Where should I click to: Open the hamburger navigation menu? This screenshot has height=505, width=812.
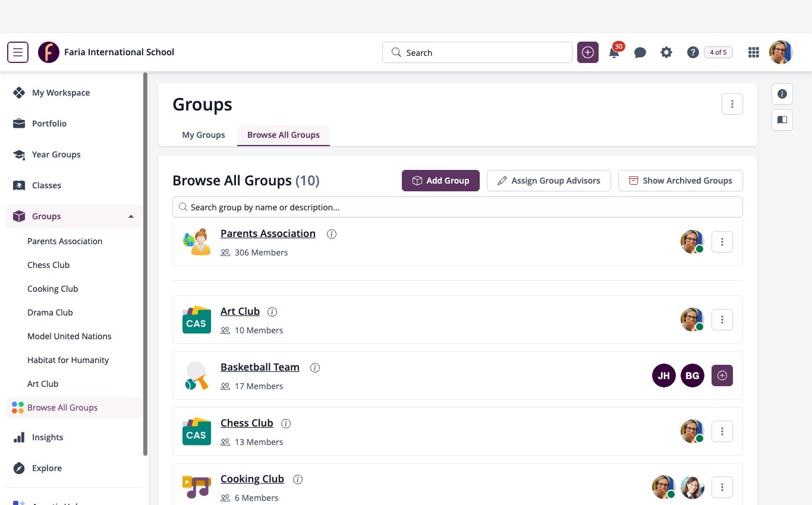pyautogui.click(x=18, y=52)
